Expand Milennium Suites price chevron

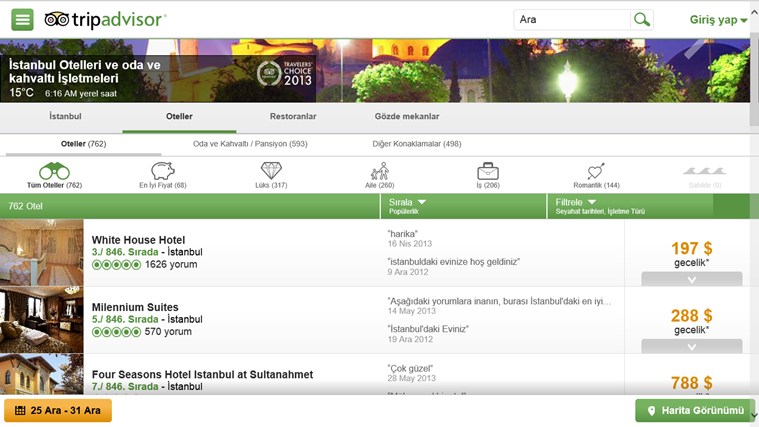click(x=692, y=347)
